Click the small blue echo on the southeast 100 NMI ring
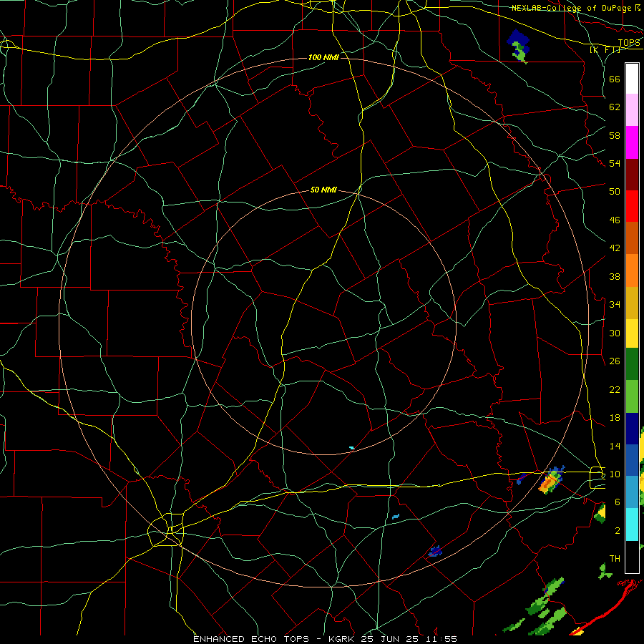 coord(435,551)
